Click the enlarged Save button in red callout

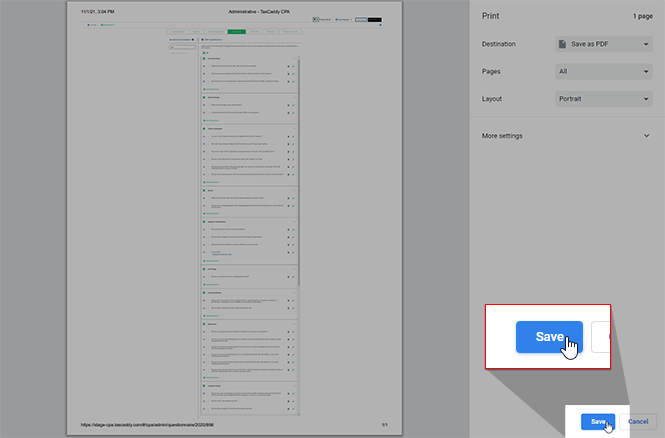(x=549, y=337)
